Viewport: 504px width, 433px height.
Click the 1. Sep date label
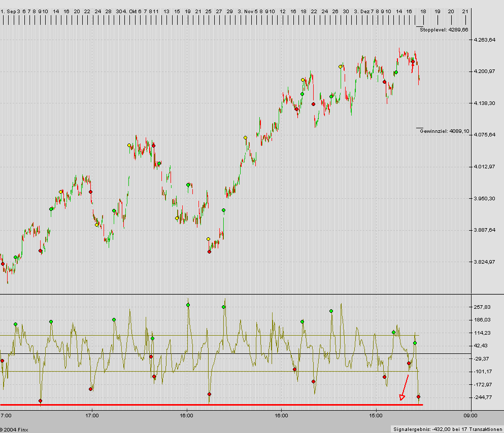click(x=8, y=11)
